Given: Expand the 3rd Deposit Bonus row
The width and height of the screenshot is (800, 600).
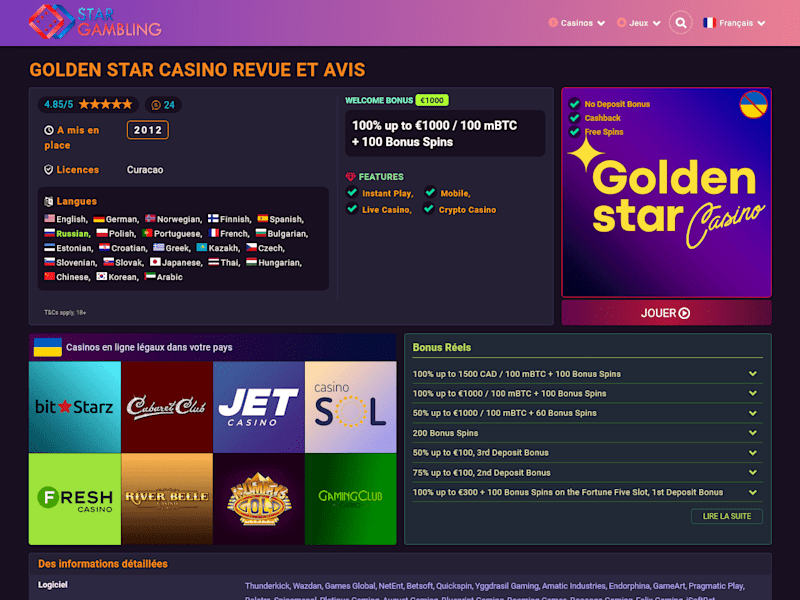Looking at the screenshot, I should pyautogui.click(x=587, y=453).
